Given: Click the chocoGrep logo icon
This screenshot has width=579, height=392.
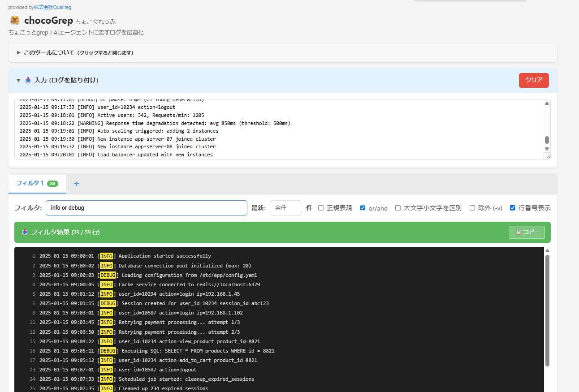Looking at the screenshot, I should 15,21.
